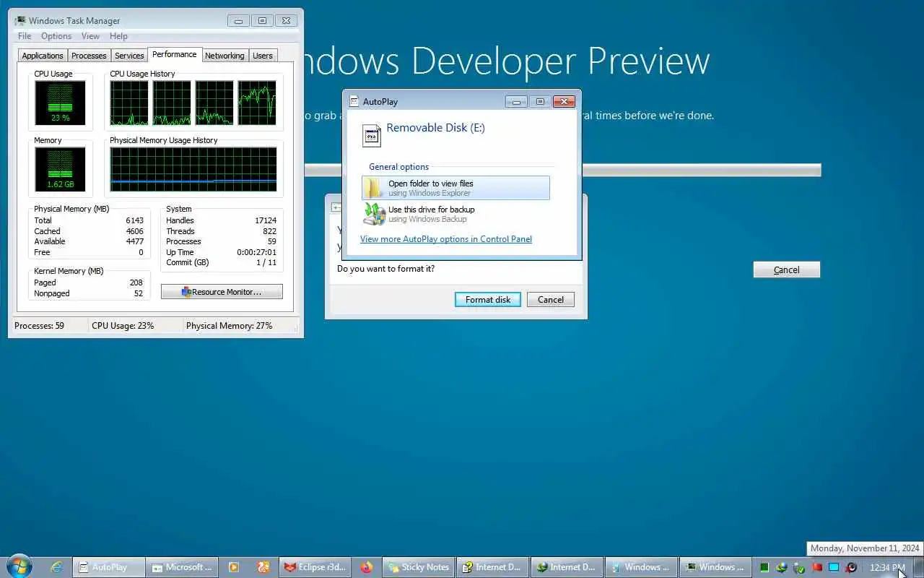Open the orange UC Browser taskbar icon
Viewport: 924px width, 578px height.
[x=264, y=567]
